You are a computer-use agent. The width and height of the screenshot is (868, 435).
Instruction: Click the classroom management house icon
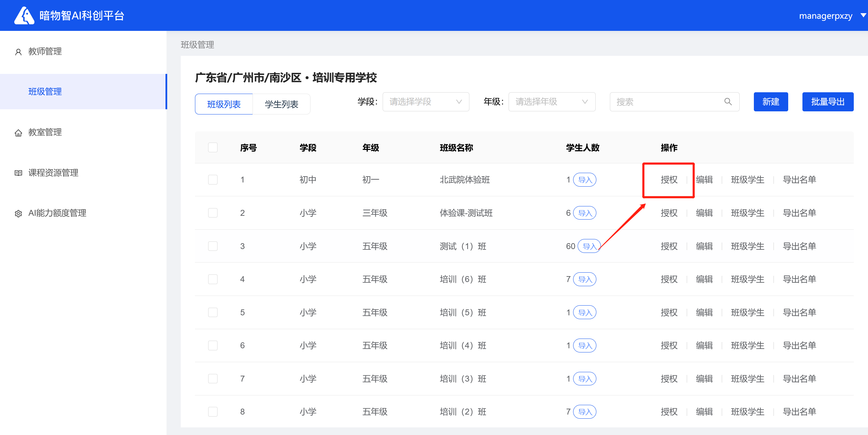point(18,133)
